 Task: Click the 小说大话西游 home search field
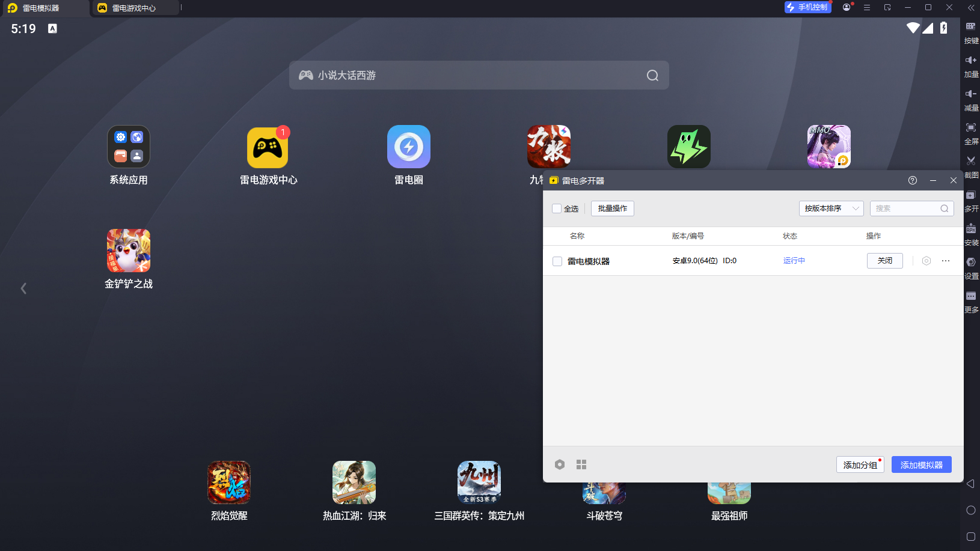(479, 75)
